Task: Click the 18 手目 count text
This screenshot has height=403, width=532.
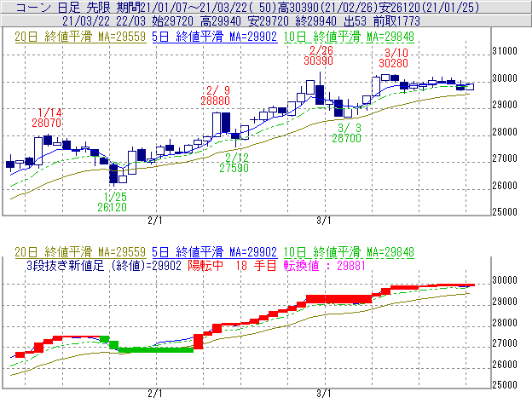Action: pos(257,265)
